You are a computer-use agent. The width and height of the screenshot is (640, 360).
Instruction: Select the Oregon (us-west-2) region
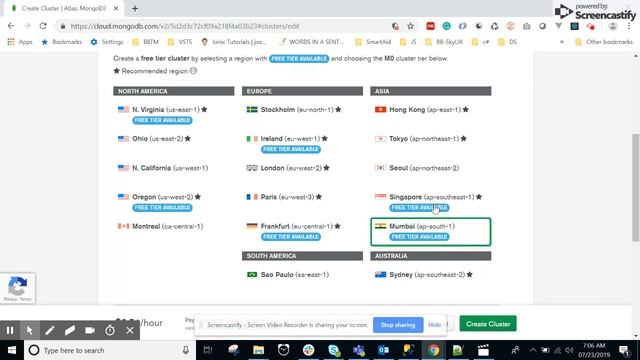click(173, 202)
